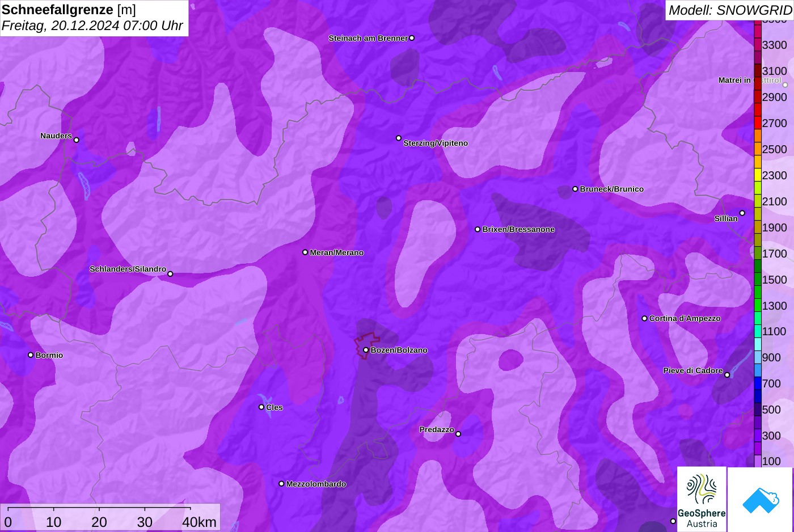Select the Cortina d'Ampezzo marker dot
Viewport: 794px width, 532px height.
[x=644, y=318]
